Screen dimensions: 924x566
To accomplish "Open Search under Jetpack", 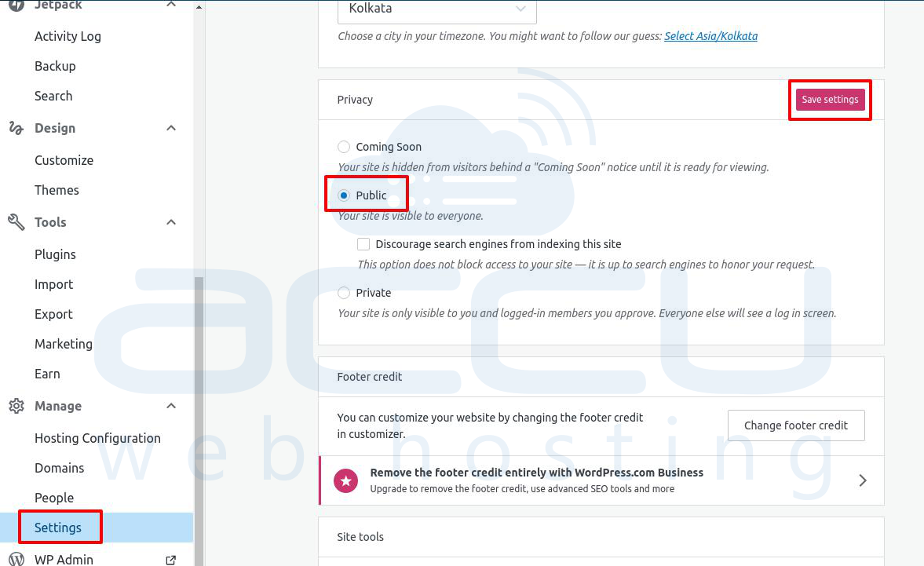I will 53,96.
